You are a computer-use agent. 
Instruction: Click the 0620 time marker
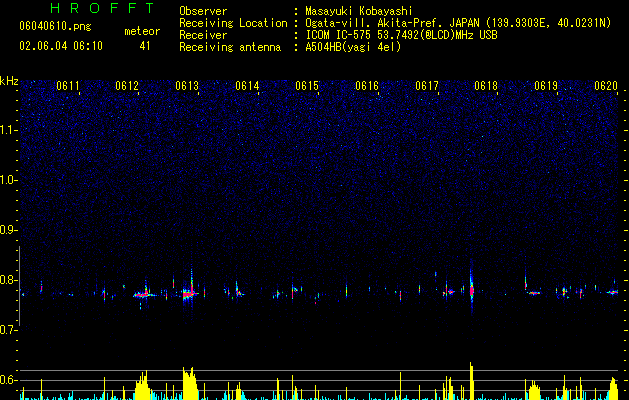pyautogui.click(x=606, y=86)
